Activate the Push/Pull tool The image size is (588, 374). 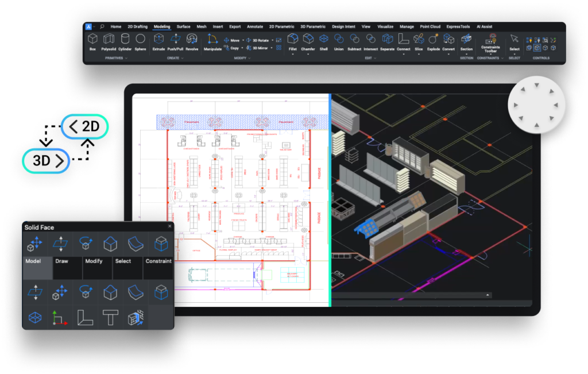tap(175, 41)
